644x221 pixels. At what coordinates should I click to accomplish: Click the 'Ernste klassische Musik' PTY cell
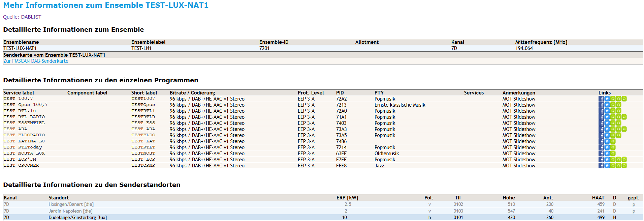tap(400, 105)
